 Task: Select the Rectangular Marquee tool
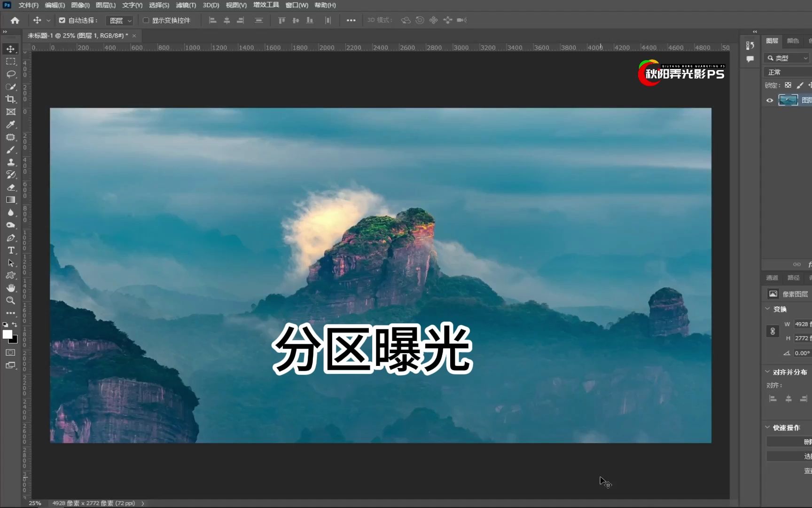(x=11, y=61)
